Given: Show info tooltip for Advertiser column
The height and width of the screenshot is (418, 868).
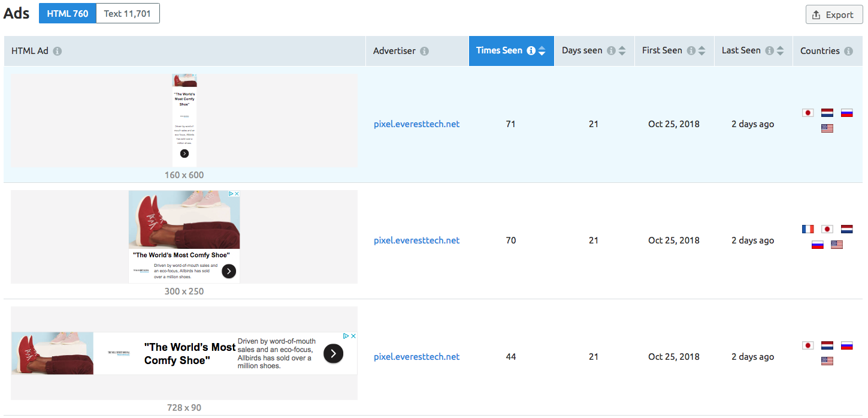Looking at the screenshot, I should click(x=424, y=51).
